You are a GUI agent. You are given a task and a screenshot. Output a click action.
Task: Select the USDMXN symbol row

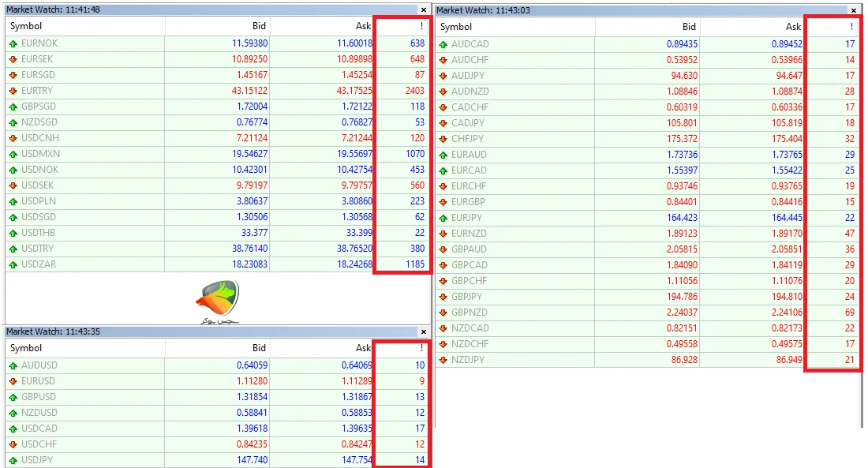pyautogui.click(x=41, y=154)
